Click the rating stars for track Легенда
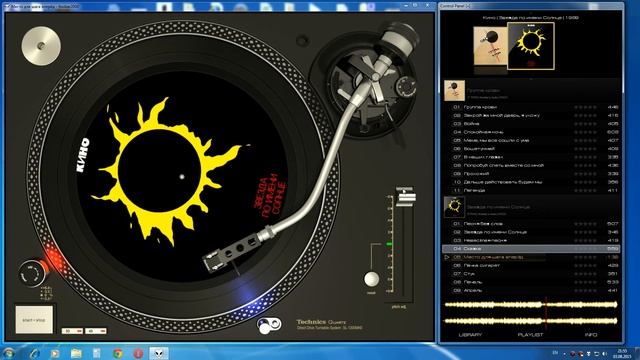This screenshot has width=640, height=360. [585, 191]
